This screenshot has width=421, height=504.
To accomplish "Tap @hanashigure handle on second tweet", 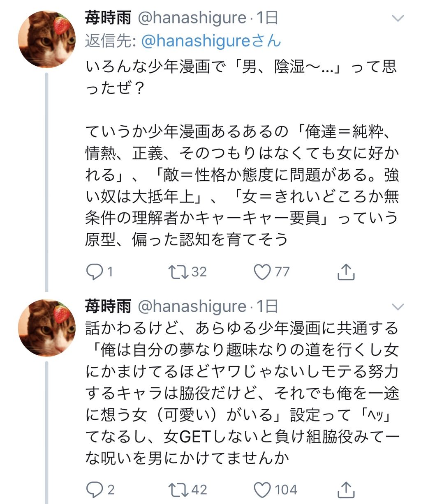I will (191, 306).
